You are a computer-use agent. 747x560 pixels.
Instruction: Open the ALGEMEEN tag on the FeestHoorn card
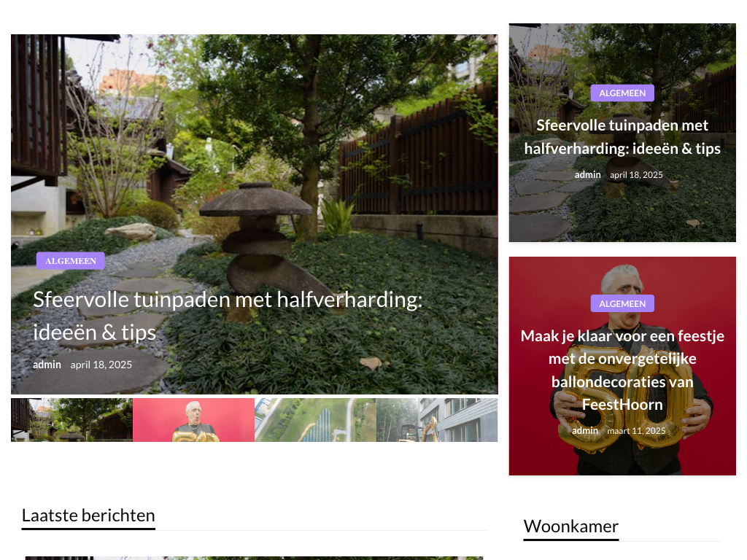[x=622, y=304]
